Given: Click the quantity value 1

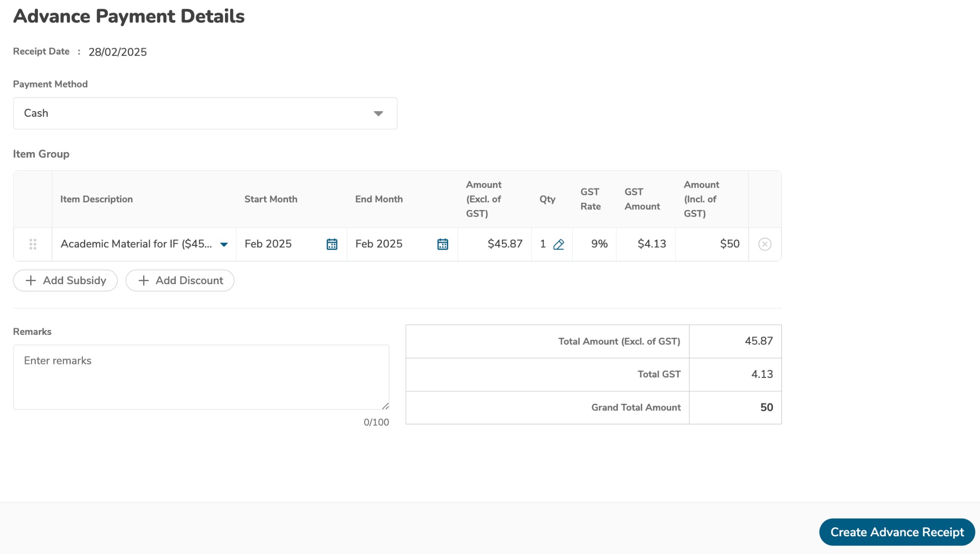Looking at the screenshot, I should [543, 244].
